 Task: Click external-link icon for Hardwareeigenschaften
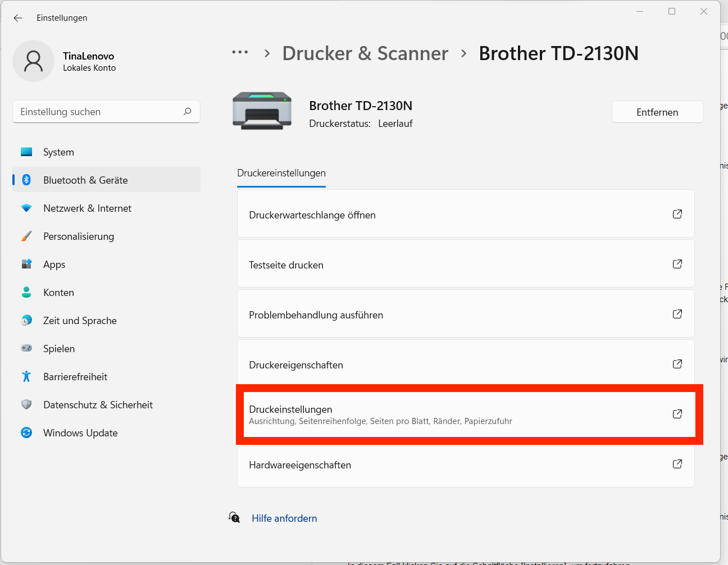click(x=677, y=464)
